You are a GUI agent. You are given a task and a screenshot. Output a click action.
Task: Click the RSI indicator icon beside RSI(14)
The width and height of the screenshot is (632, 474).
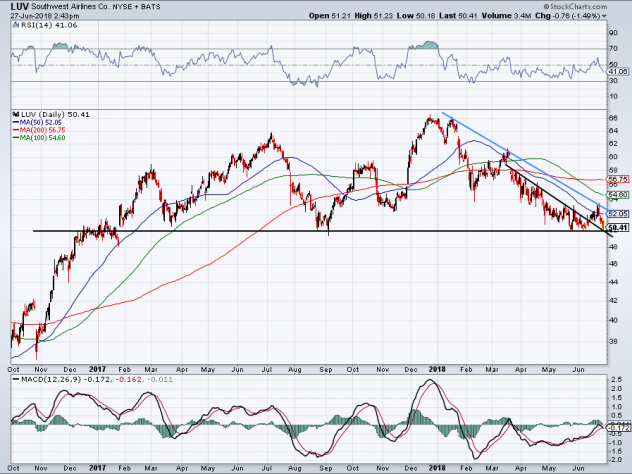tap(16, 25)
